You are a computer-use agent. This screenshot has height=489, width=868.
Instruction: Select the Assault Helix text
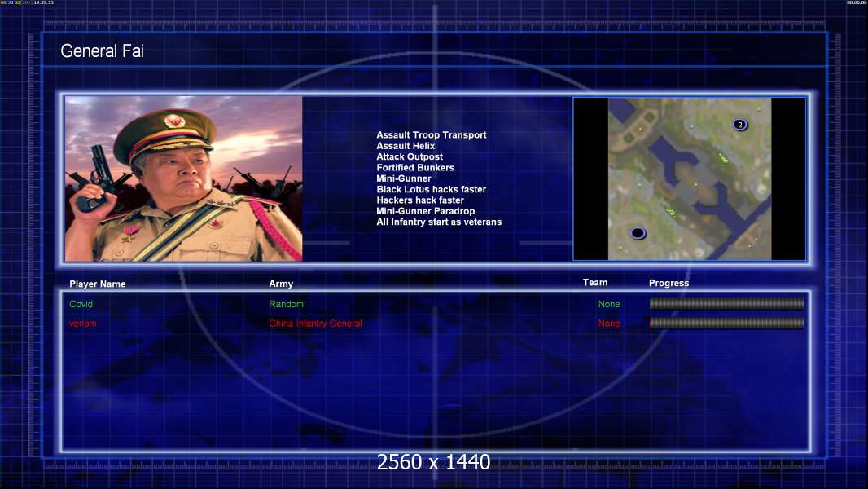[406, 146]
